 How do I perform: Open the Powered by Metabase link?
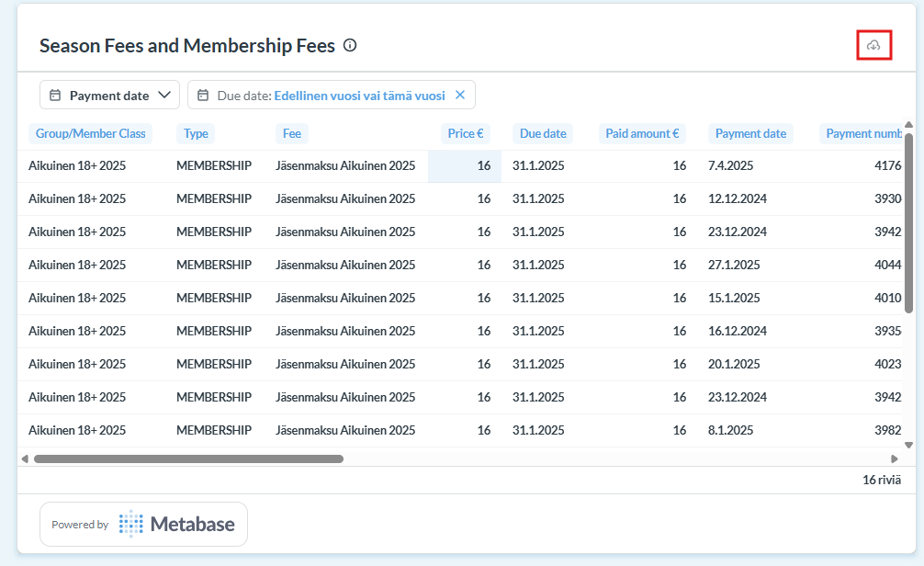point(143,524)
